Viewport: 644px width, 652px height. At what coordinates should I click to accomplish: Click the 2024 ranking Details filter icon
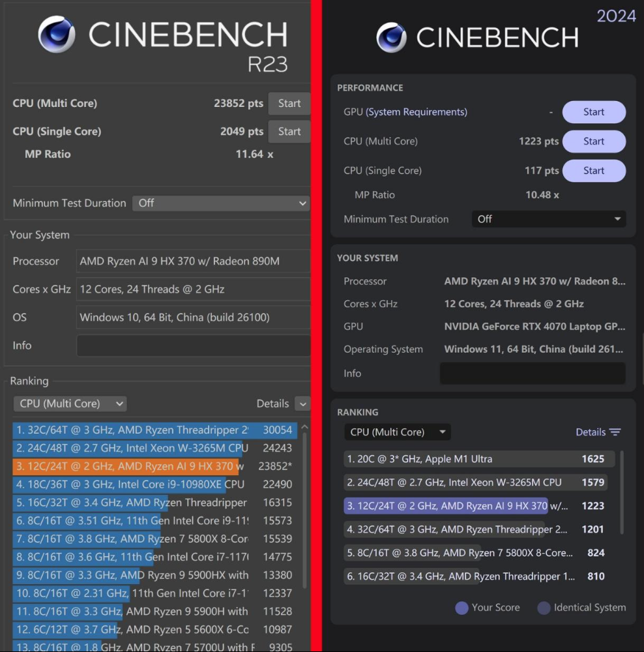tap(615, 432)
